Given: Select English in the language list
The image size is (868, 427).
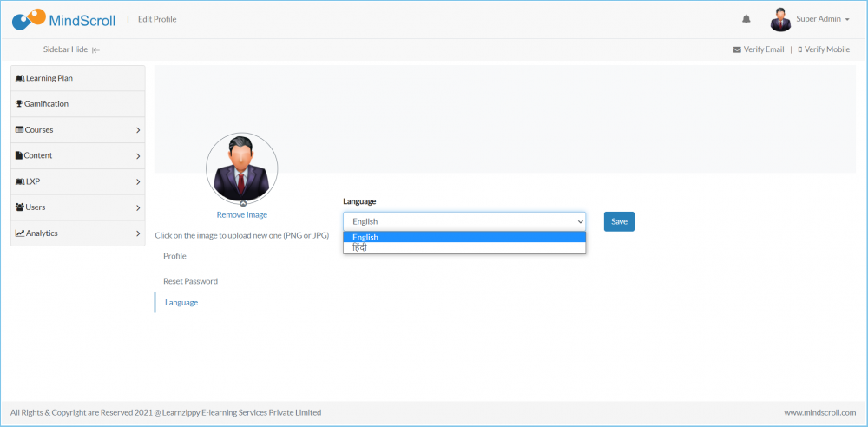Looking at the screenshot, I should pos(464,237).
